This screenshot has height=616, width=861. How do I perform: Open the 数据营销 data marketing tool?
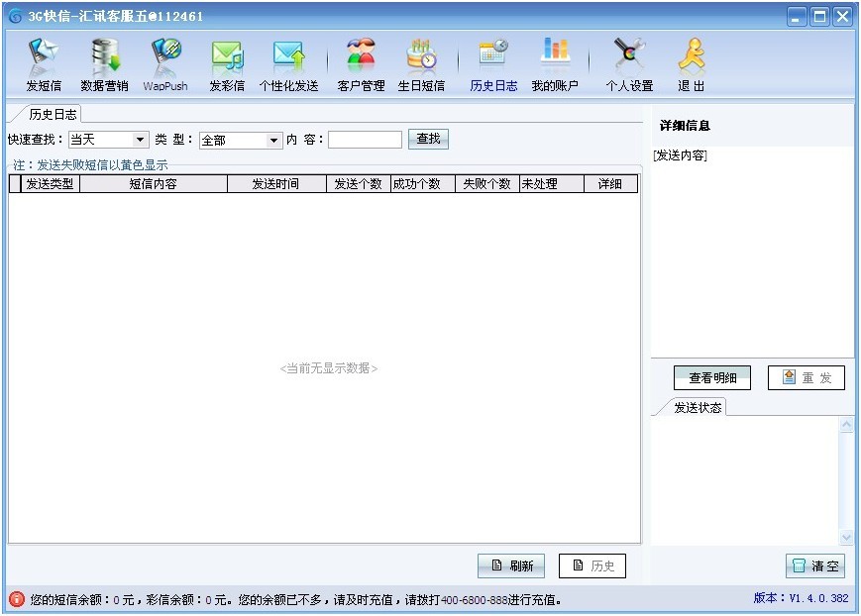(x=104, y=64)
